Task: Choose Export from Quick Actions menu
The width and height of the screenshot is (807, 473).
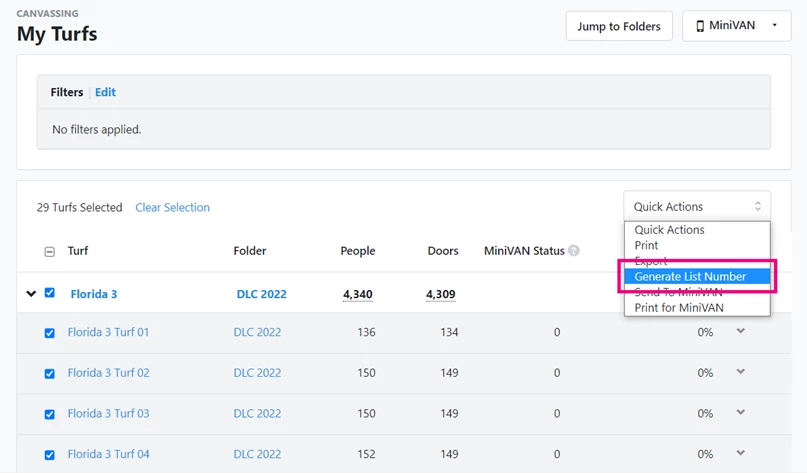Action: coord(697,261)
